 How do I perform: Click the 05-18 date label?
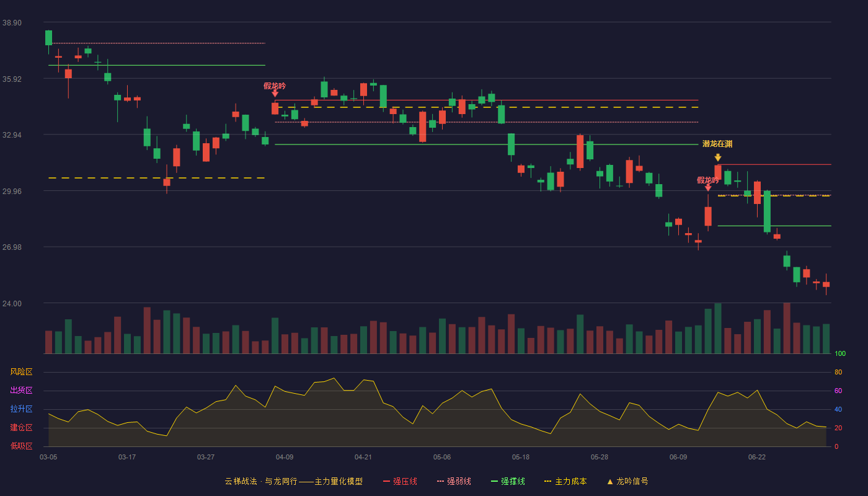pos(521,457)
